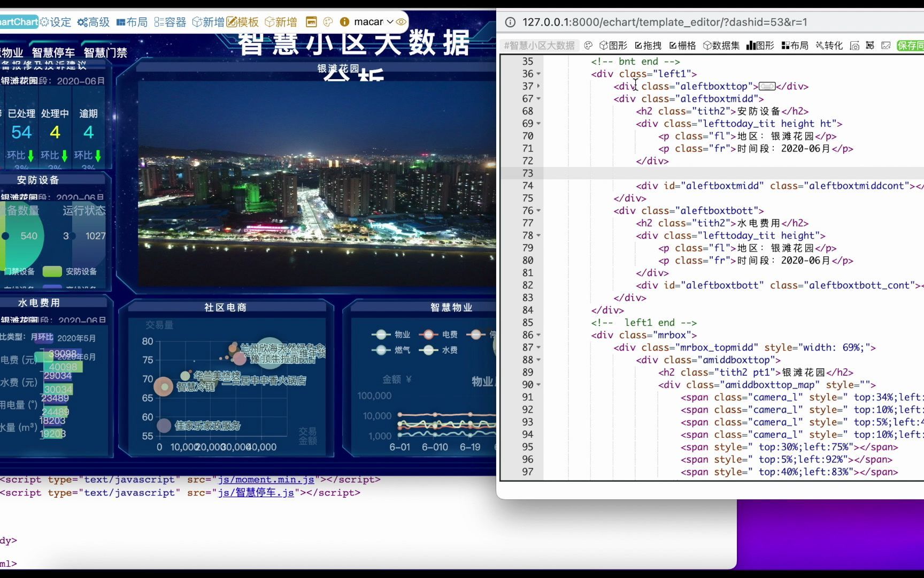This screenshot has width=924, height=578.
Task: Open 数据集 dataset in editor toolbar
Action: (x=721, y=45)
